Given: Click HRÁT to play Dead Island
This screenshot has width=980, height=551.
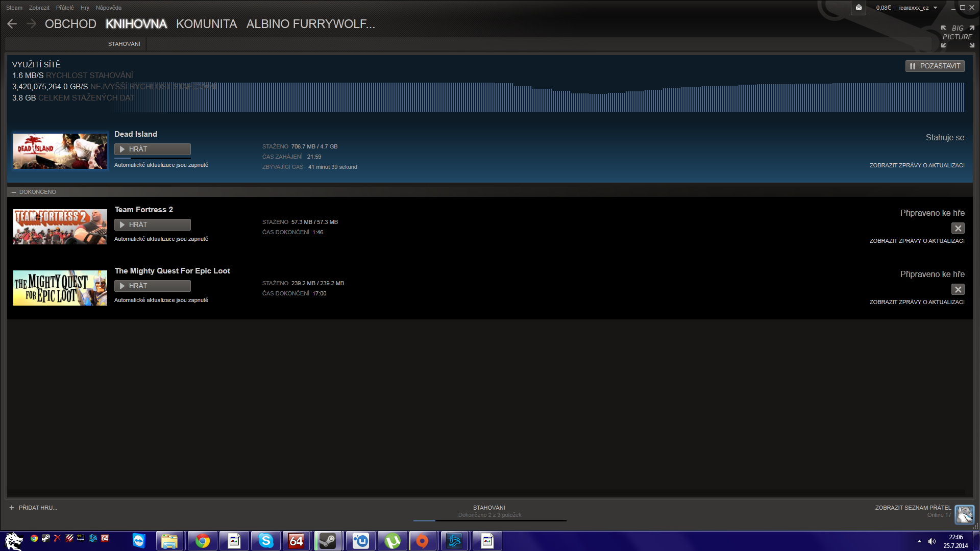Looking at the screenshot, I should pyautogui.click(x=153, y=149).
